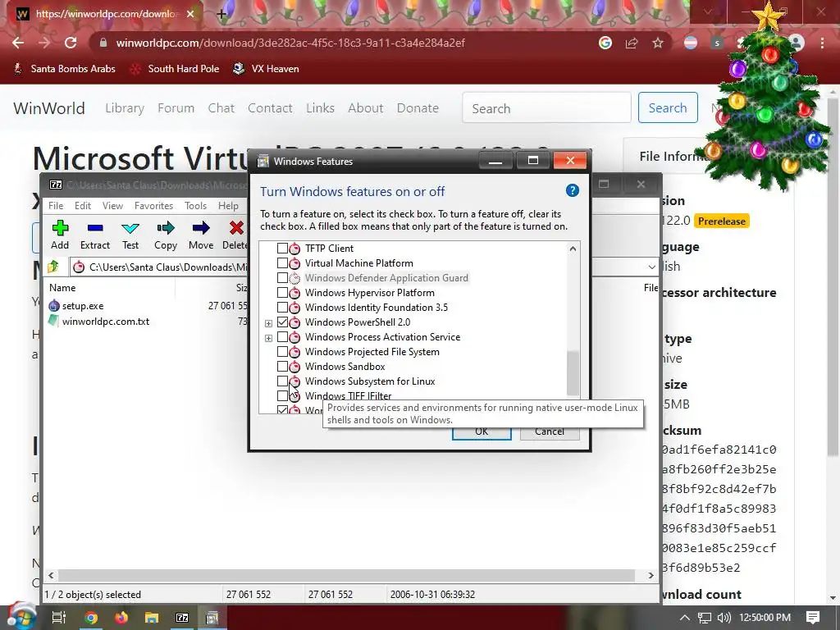Click the Windows Features list scrollbar thumb
Screen dimensions: 840x630
point(573,373)
